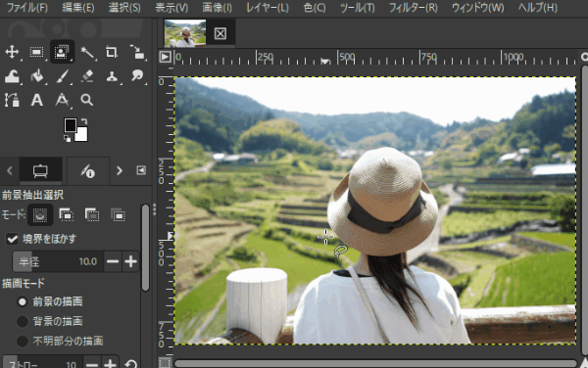This screenshot has width=588, height=368.
Task: Set mode to replace current selection
Action: pos(40,215)
